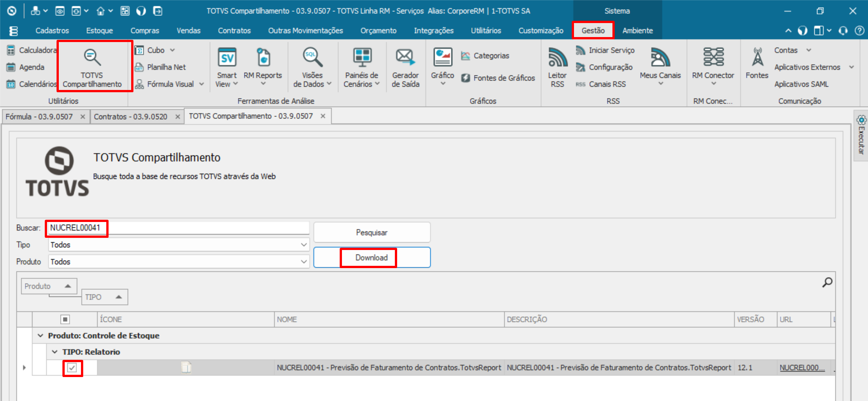Open the Gráfico tool

[x=442, y=67]
